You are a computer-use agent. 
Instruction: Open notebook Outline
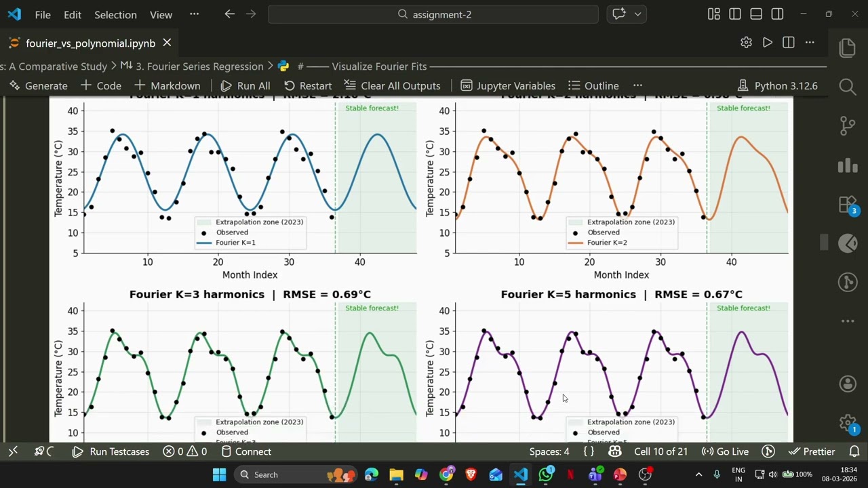click(x=593, y=85)
